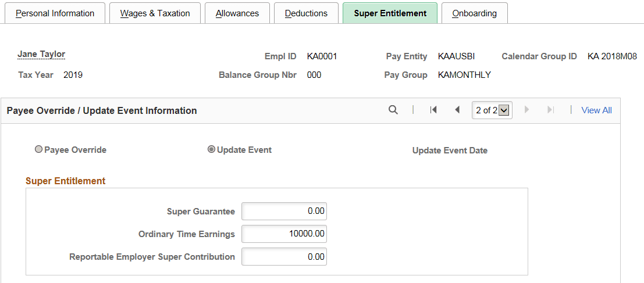Click Reportable Employer Super Contribution field
Image resolution: width=644 pixels, height=283 pixels.
[x=284, y=257]
